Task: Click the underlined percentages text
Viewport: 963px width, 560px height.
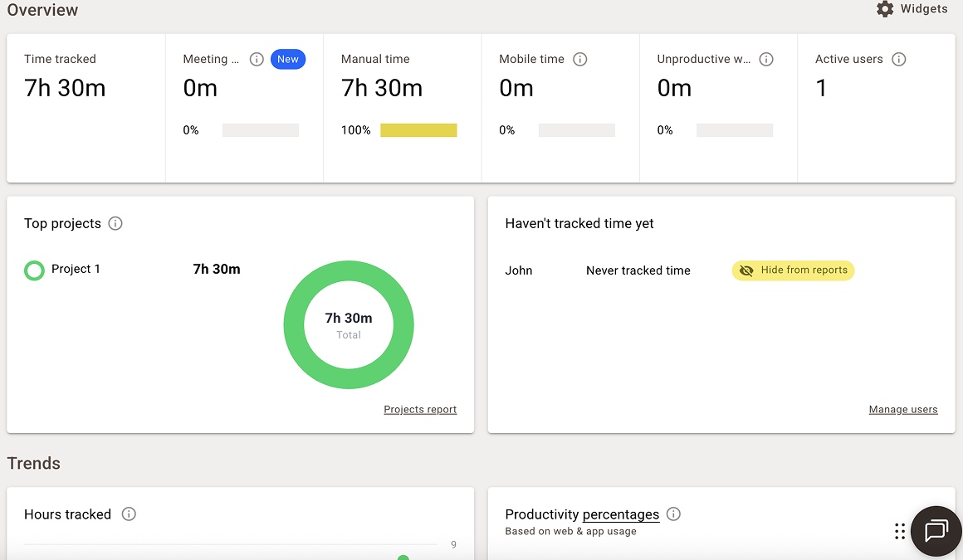Action: [x=621, y=514]
